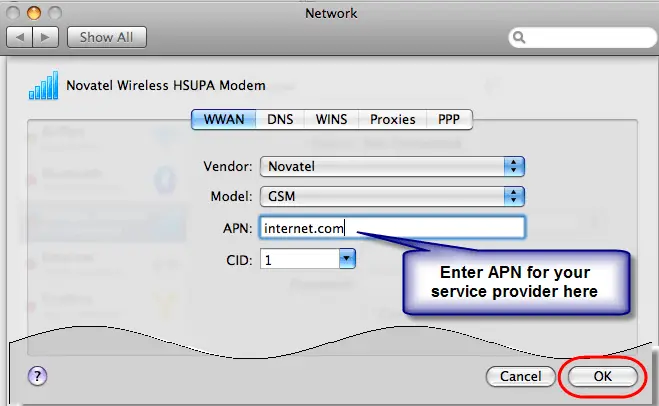This screenshot has width=659, height=406.
Task: Click the forward navigation arrow
Action: [45, 37]
